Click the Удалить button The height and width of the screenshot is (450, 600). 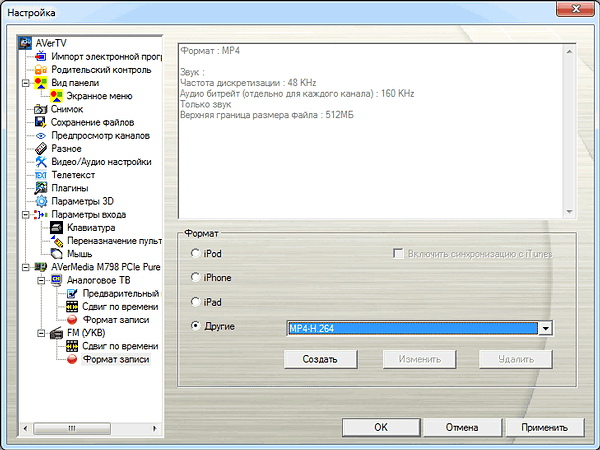pos(515,359)
